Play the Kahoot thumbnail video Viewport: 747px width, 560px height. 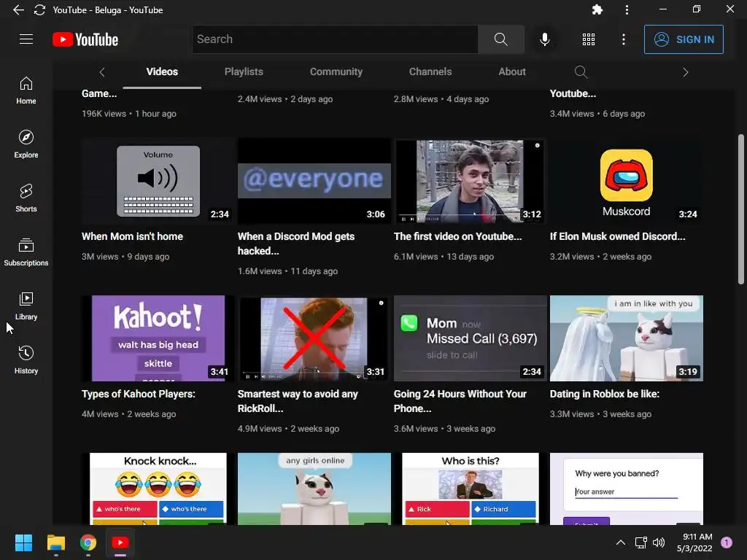tap(158, 338)
